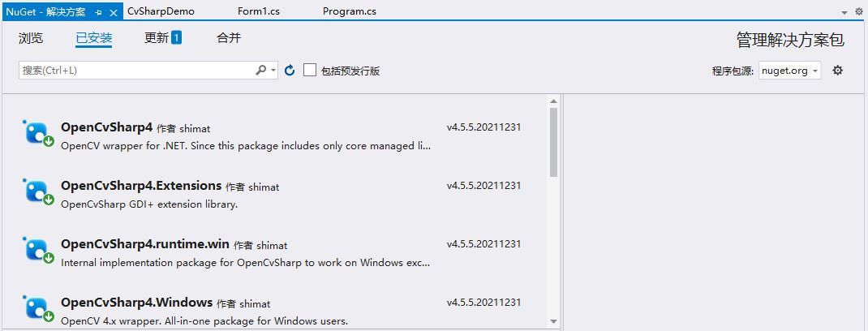The image size is (868, 331).
Task: Switch to the 浏览 tab
Action: [x=31, y=38]
